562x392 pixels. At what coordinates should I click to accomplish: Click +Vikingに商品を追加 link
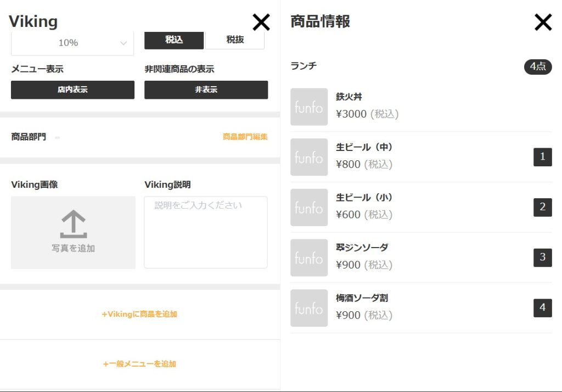[139, 315]
